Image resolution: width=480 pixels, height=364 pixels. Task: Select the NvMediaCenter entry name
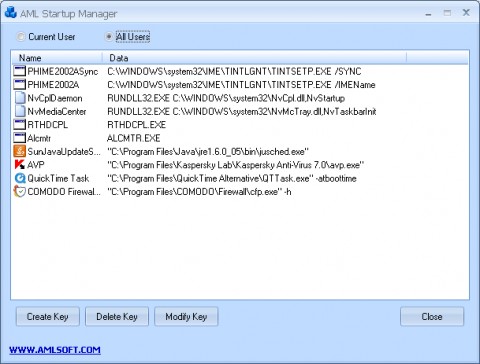point(57,111)
